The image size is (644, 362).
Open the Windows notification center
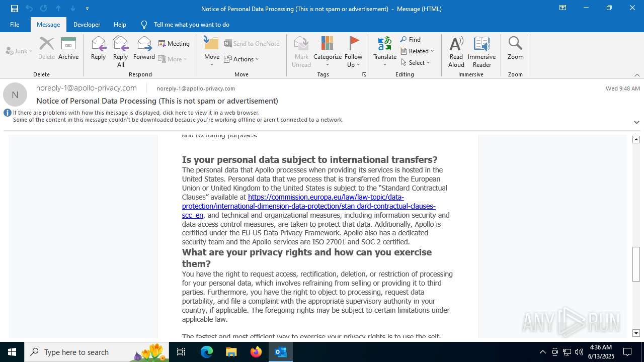[x=627, y=352]
